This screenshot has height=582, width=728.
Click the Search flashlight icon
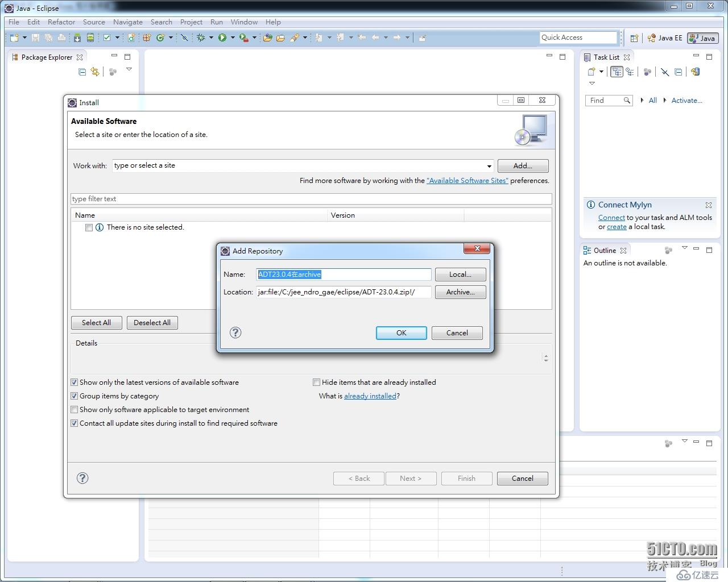pos(295,38)
